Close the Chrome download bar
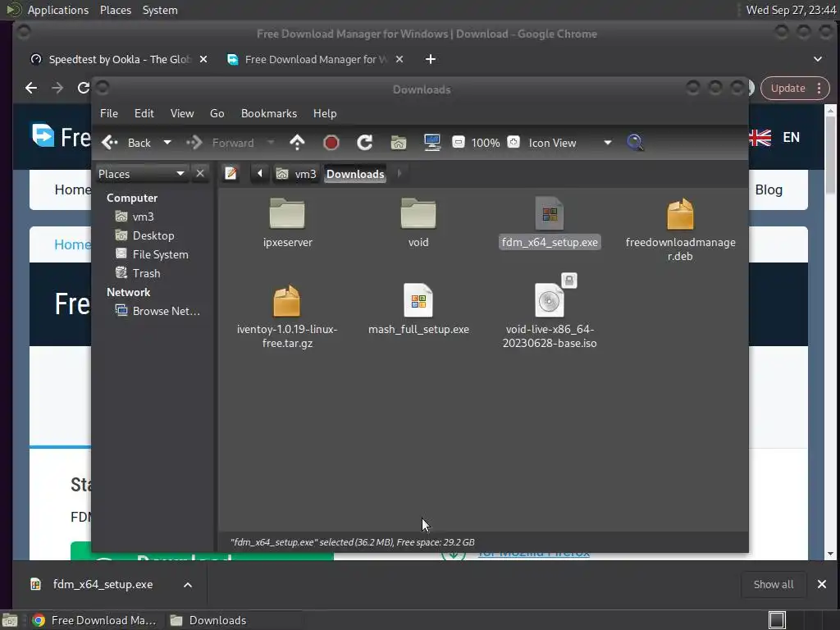This screenshot has width=840, height=630. click(822, 584)
